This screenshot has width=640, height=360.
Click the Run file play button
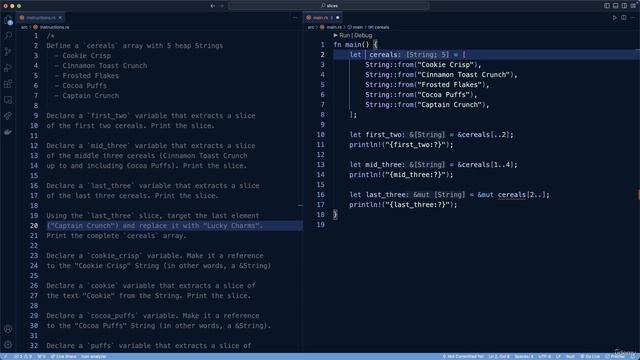click(614, 18)
